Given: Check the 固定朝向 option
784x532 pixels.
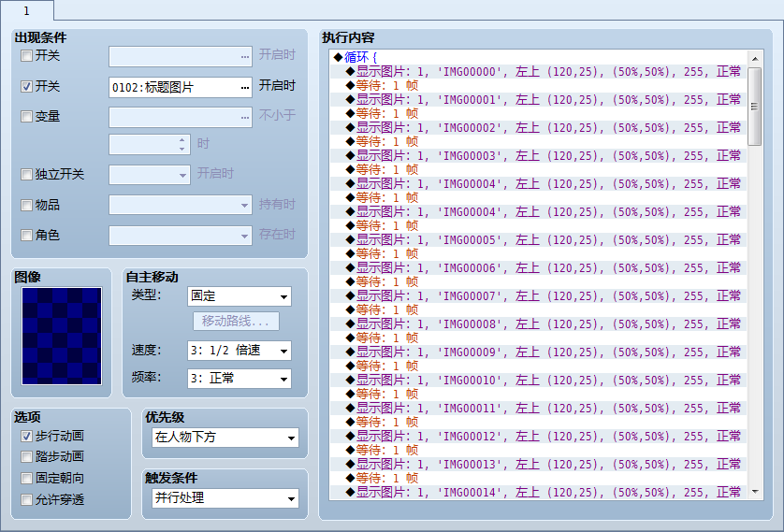Looking at the screenshot, I should (26, 478).
